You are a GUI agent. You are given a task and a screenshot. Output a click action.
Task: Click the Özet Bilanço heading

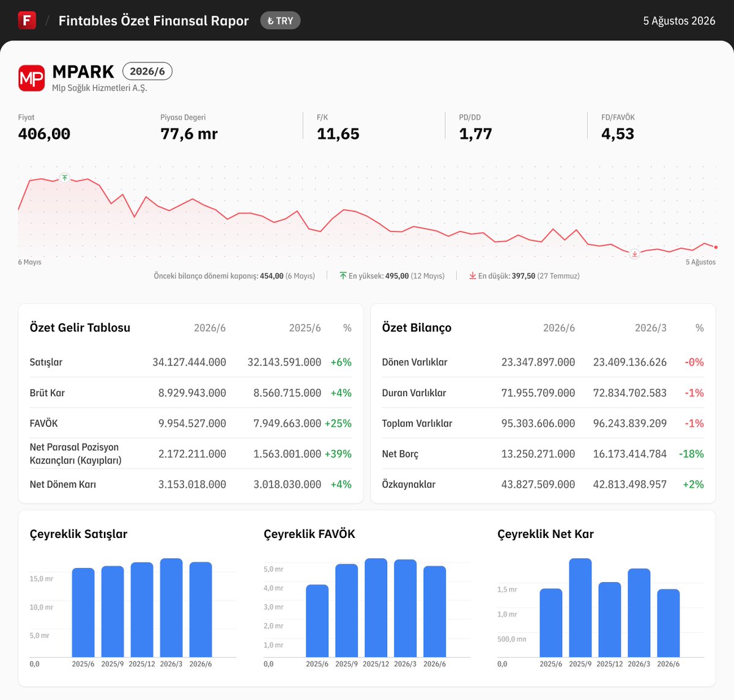417,328
